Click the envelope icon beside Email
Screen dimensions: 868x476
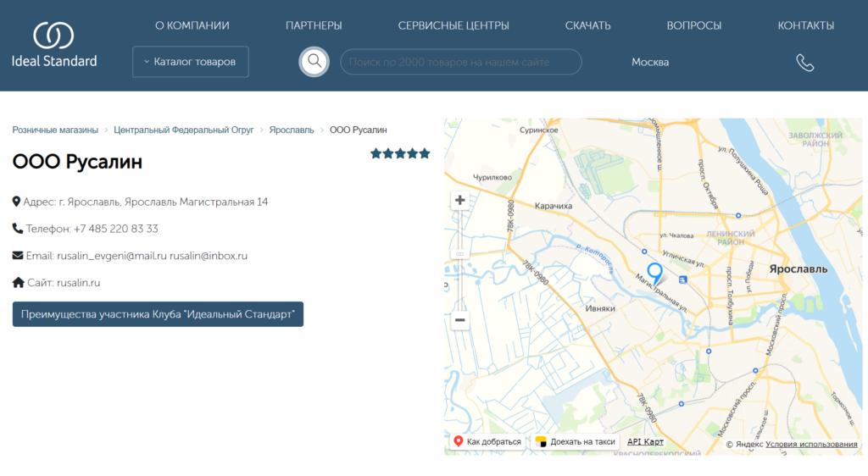[x=18, y=256]
